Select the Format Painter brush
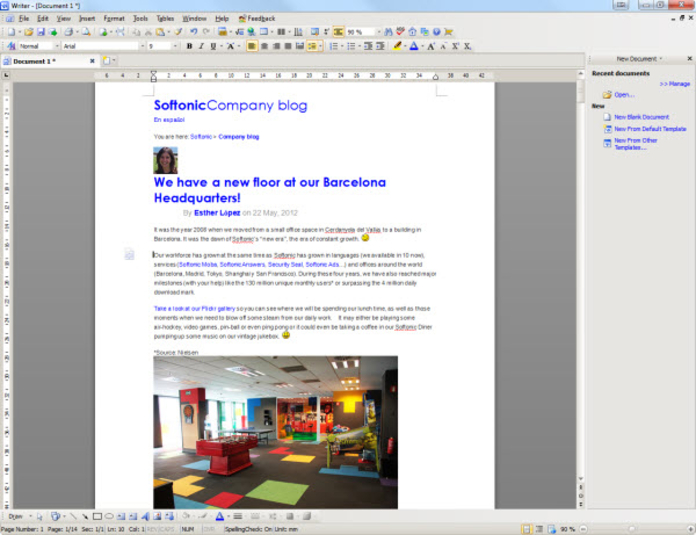Image resolution: width=696 pixels, height=535 pixels. [178, 32]
